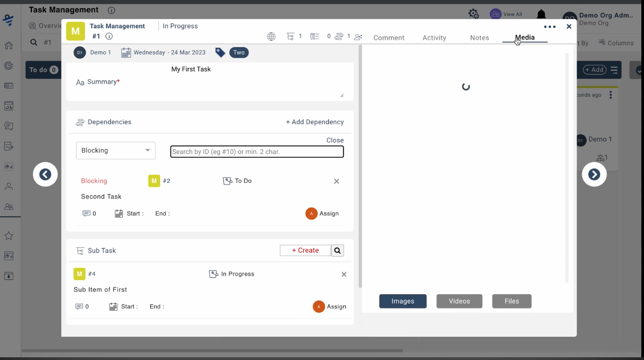Click Assign on the Second Task row
This screenshot has height=360, width=644.
[322, 214]
